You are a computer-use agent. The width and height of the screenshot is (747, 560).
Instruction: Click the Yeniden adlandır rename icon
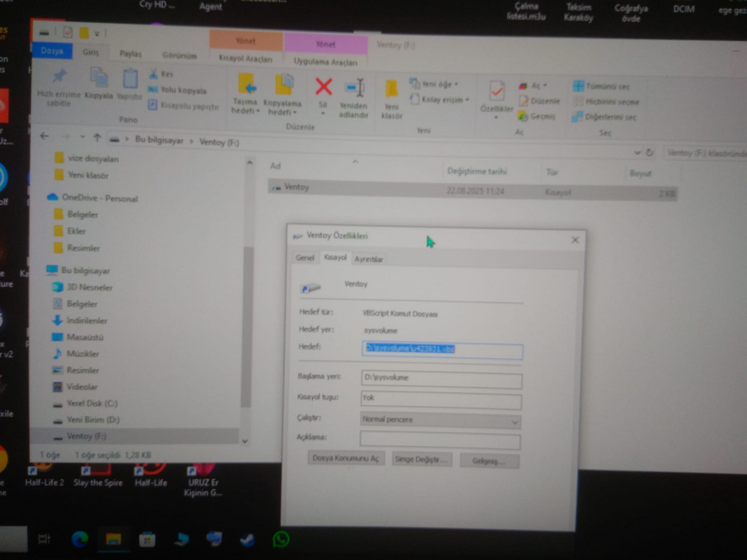click(354, 97)
